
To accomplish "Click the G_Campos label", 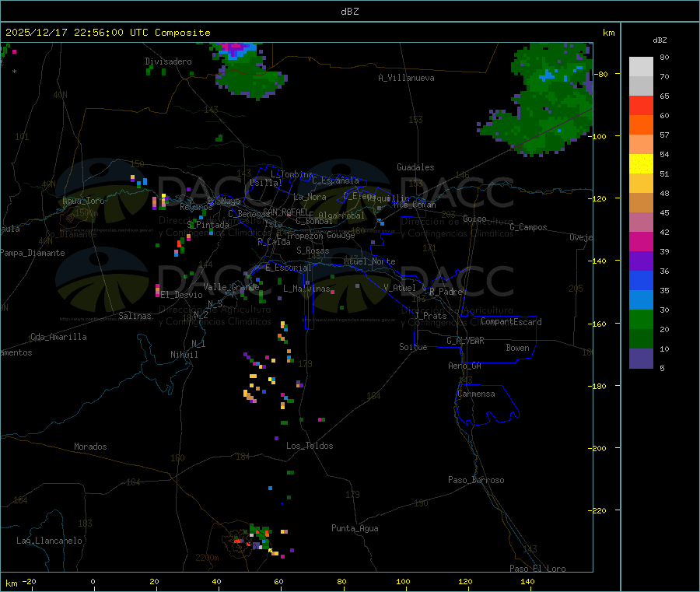I will 529,227.
